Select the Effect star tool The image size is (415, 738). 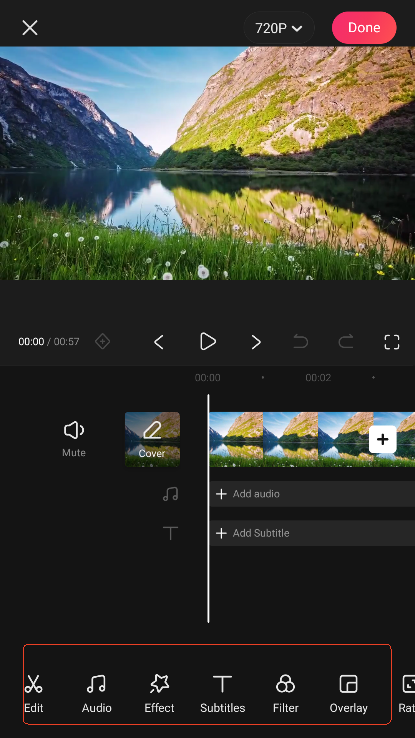pyautogui.click(x=159, y=693)
